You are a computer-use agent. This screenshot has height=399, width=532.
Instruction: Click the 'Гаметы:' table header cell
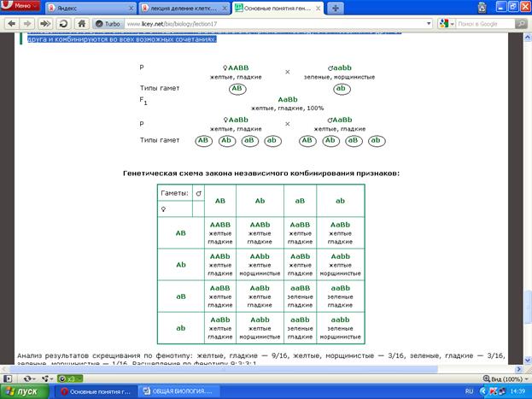pos(175,193)
